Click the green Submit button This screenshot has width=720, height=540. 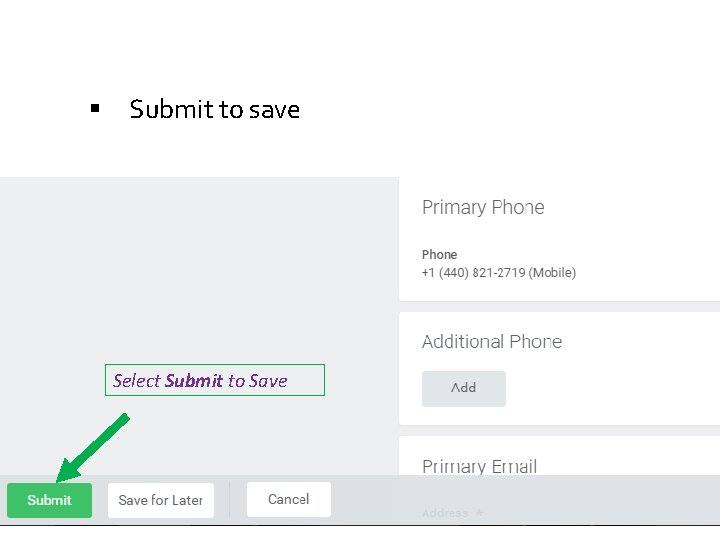click(x=49, y=500)
